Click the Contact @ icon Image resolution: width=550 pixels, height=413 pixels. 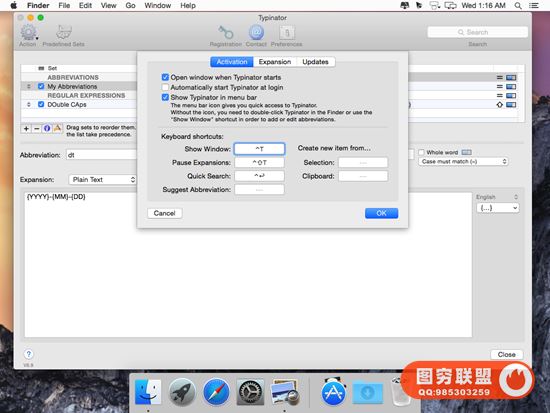click(256, 32)
